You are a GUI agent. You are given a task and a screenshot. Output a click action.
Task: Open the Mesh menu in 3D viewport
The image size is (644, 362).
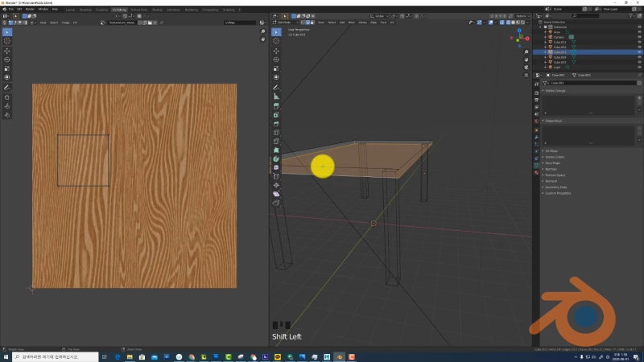(352, 23)
